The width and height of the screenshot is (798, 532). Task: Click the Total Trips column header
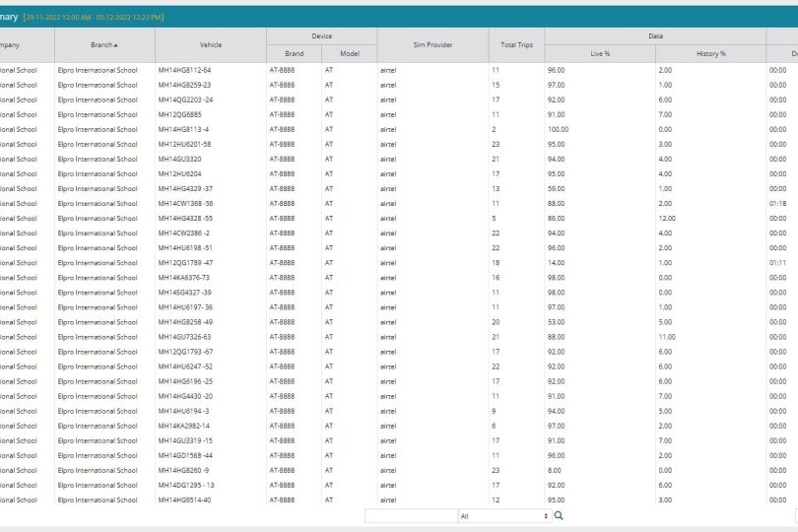pos(516,44)
